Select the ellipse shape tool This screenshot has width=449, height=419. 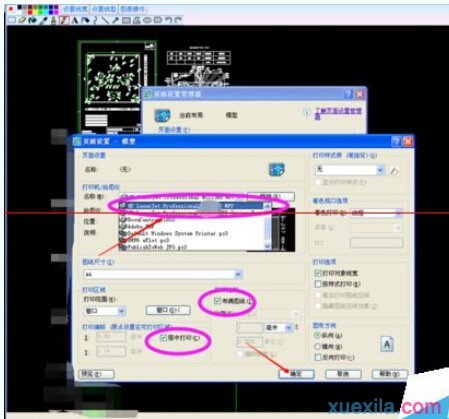pyautogui.click(x=147, y=20)
